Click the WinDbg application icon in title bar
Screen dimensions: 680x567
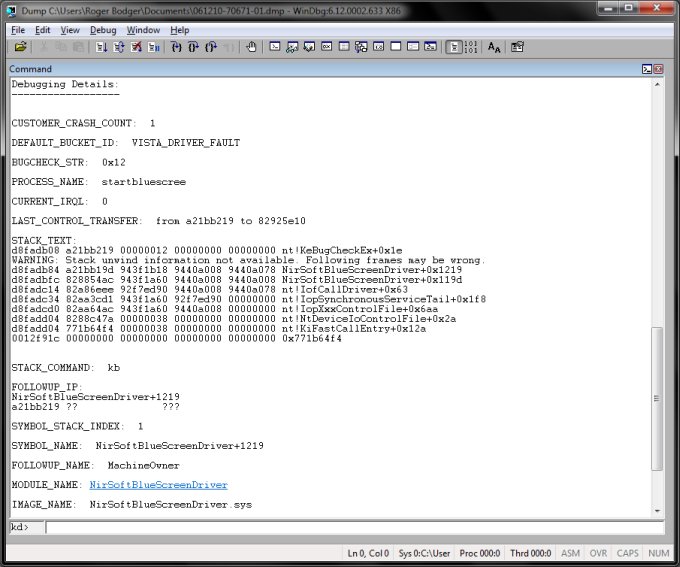[x=11, y=10]
